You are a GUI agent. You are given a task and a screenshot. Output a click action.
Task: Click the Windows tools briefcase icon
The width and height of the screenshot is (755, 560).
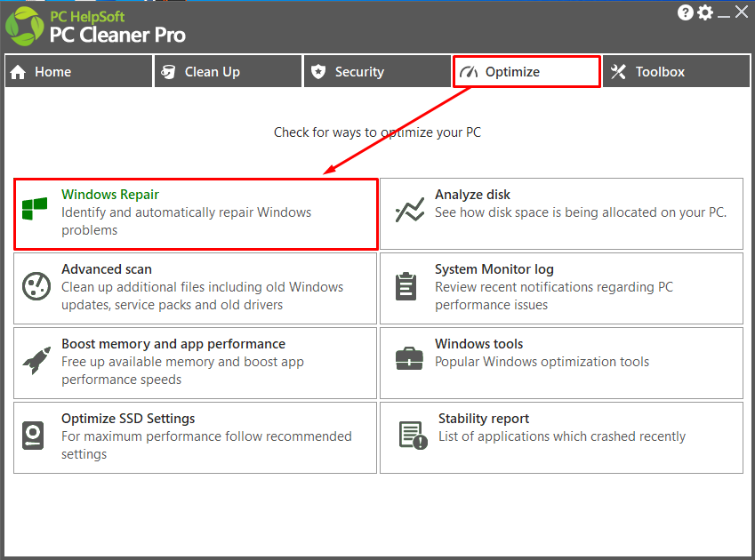tap(409, 358)
